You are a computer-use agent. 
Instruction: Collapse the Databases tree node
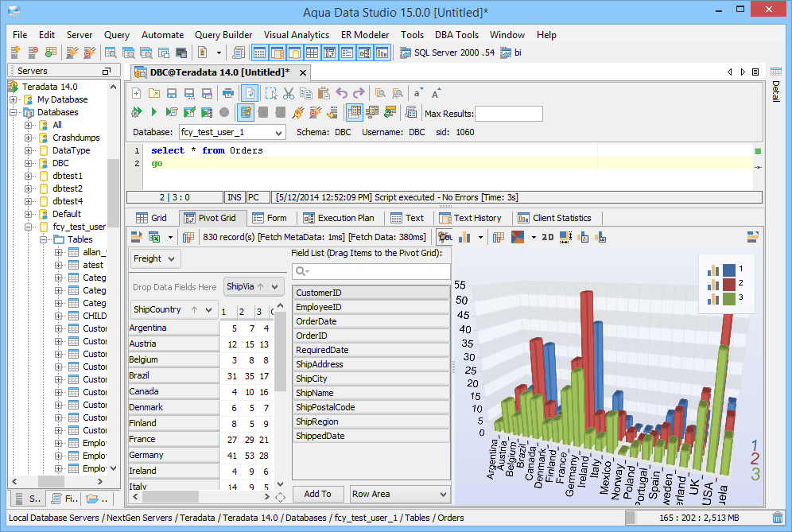click(14, 112)
